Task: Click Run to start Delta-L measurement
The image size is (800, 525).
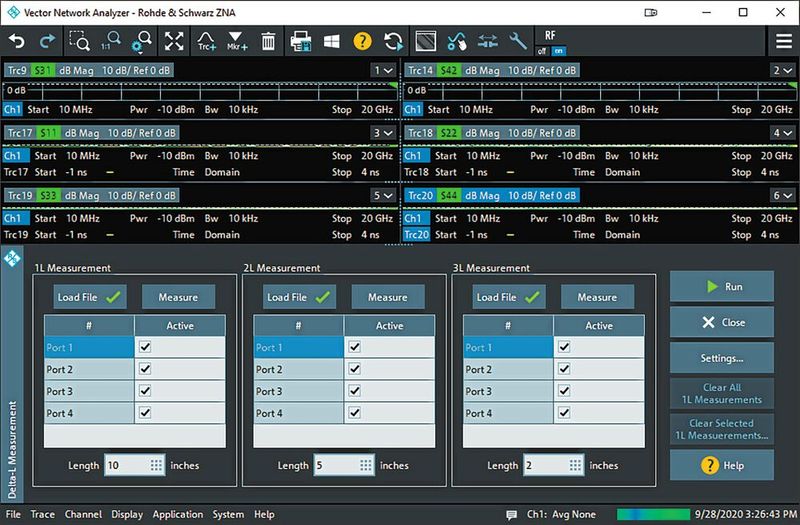Action: (x=721, y=287)
